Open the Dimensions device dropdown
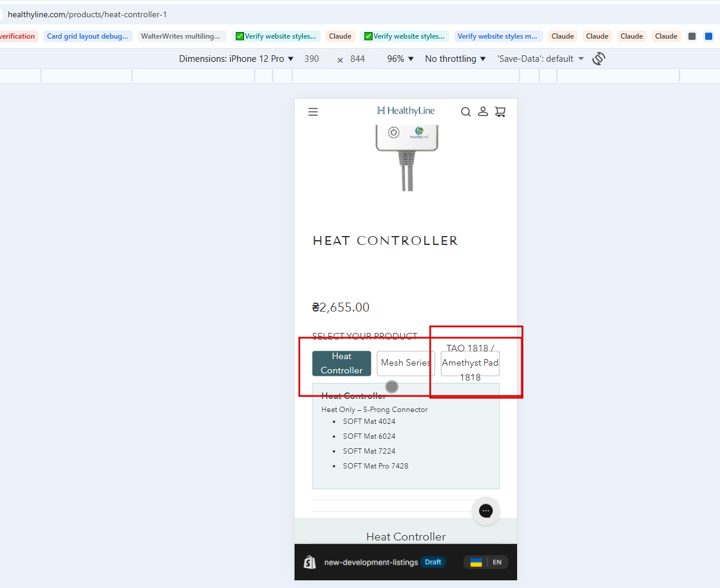 click(x=236, y=58)
